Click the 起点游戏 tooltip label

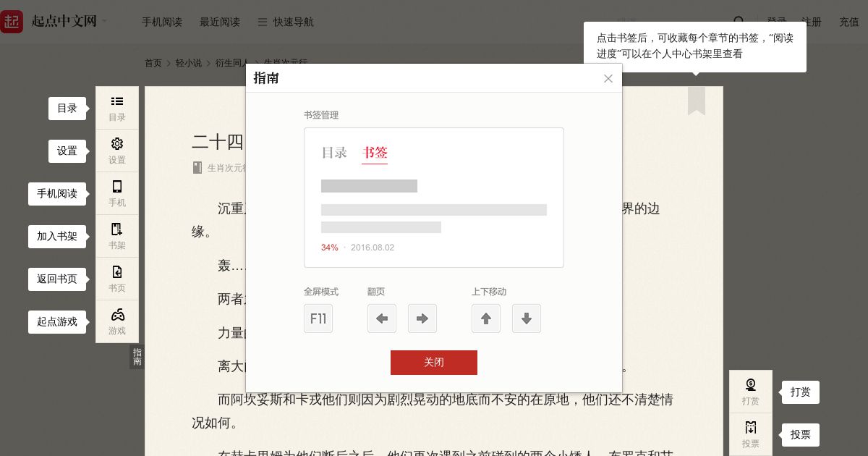[57, 322]
